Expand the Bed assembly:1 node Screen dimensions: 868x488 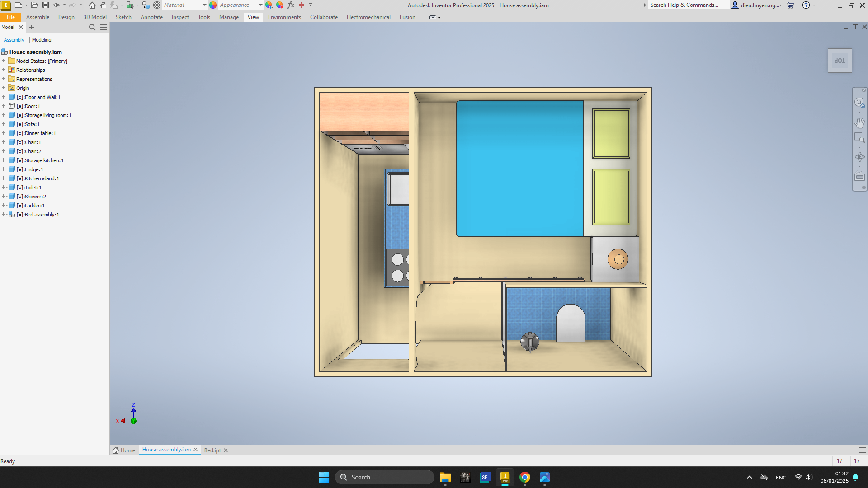[4, 215]
